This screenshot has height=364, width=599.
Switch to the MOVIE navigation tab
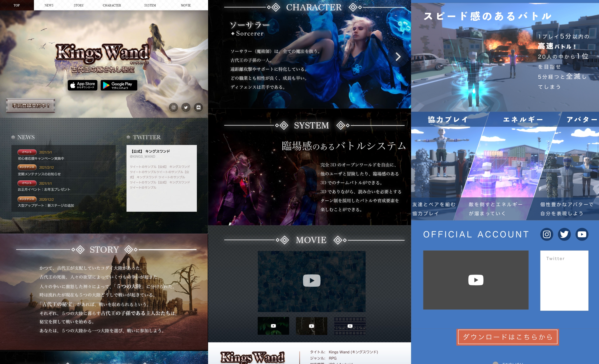pos(186,5)
